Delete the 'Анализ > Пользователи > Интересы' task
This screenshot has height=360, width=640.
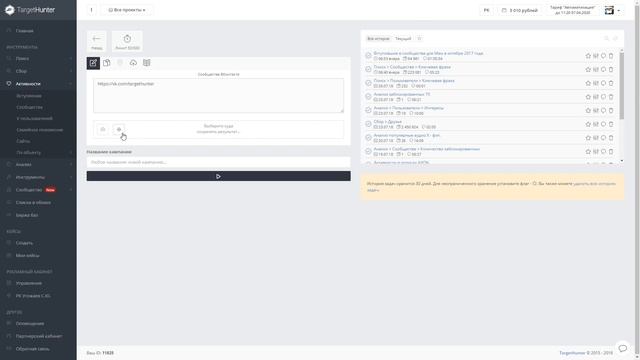tap(611, 110)
